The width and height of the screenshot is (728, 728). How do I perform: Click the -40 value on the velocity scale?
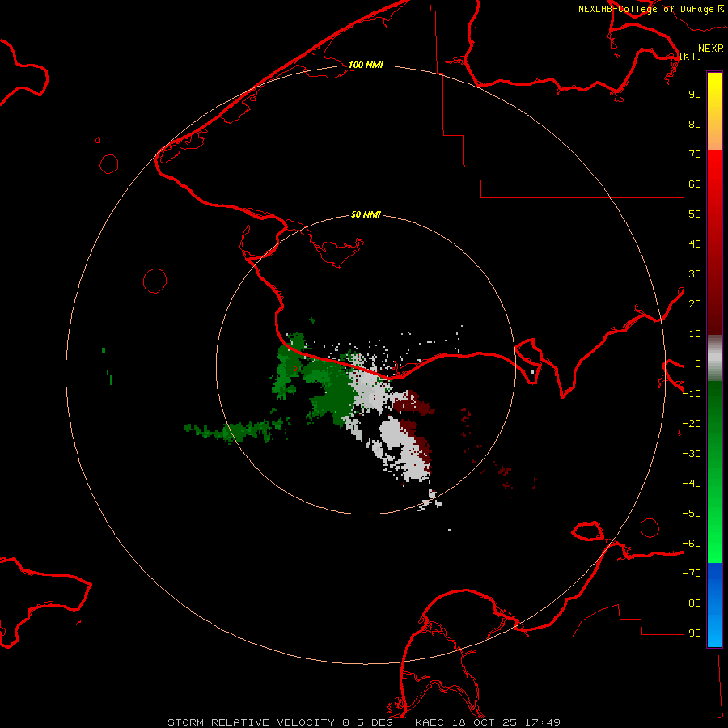[x=692, y=484]
